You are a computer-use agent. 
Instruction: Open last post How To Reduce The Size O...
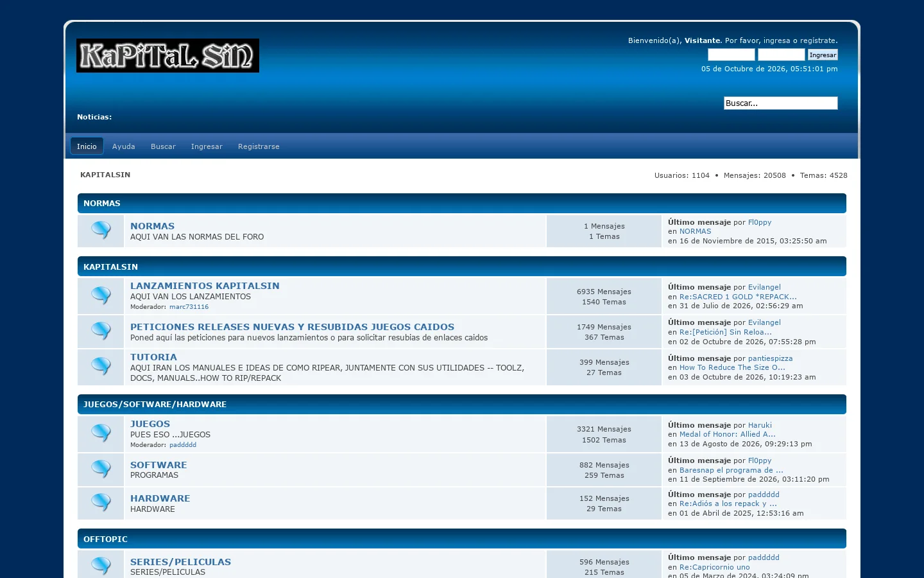coord(732,367)
